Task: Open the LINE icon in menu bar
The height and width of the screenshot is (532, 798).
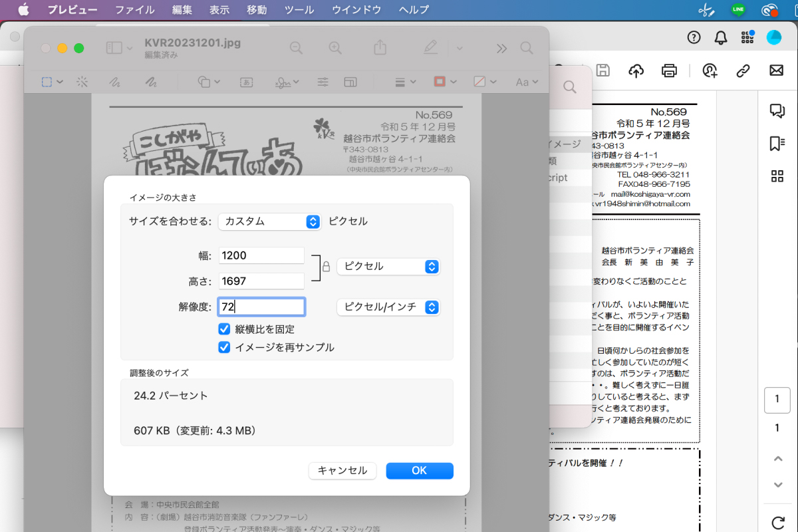Action: point(738,9)
